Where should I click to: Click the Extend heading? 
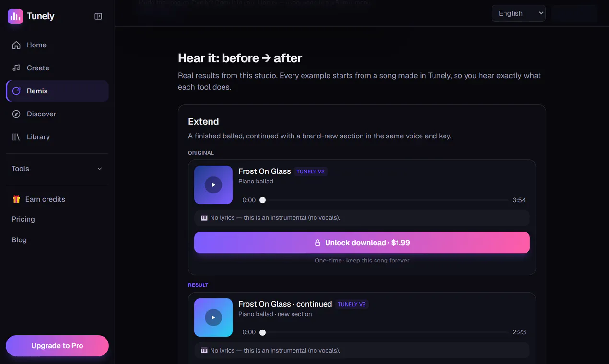[203, 122]
